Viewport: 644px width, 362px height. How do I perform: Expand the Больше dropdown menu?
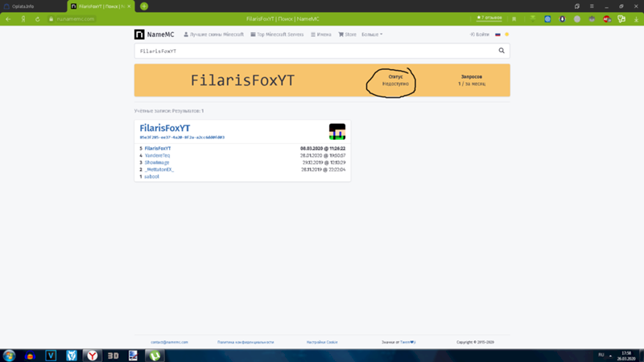[x=372, y=35]
